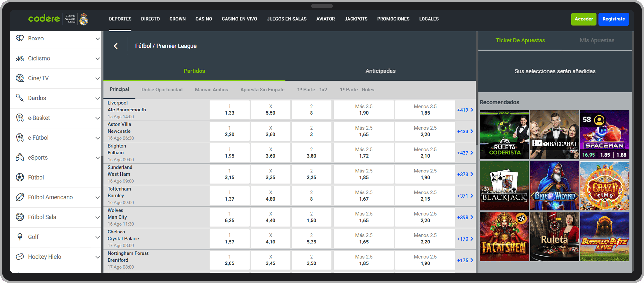Image resolution: width=644 pixels, height=283 pixels.
Task: Expand the Cine/TV category
Action: click(98, 79)
